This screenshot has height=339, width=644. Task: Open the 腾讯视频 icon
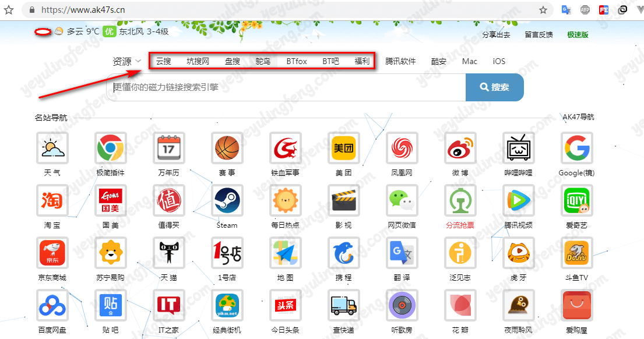click(x=518, y=200)
